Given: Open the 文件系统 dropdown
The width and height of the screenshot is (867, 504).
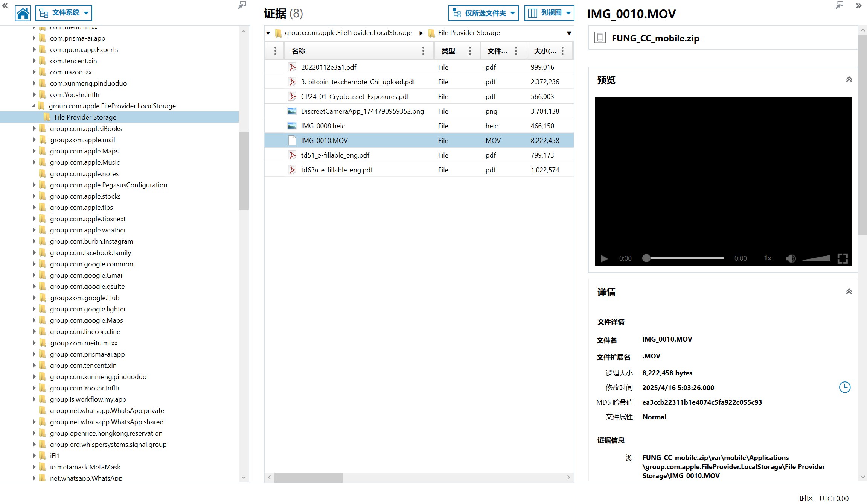Looking at the screenshot, I should pyautogui.click(x=64, y=13).
